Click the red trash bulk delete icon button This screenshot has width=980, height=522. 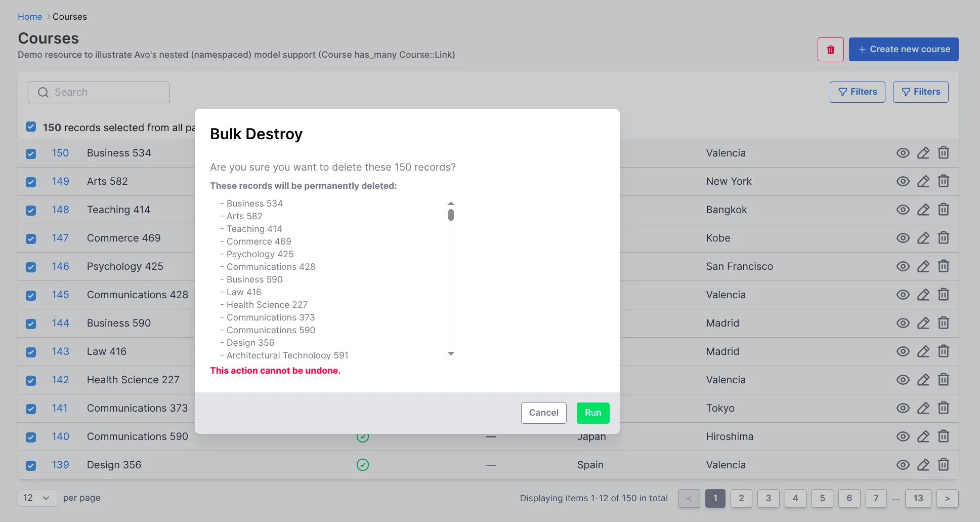(830, 50)
